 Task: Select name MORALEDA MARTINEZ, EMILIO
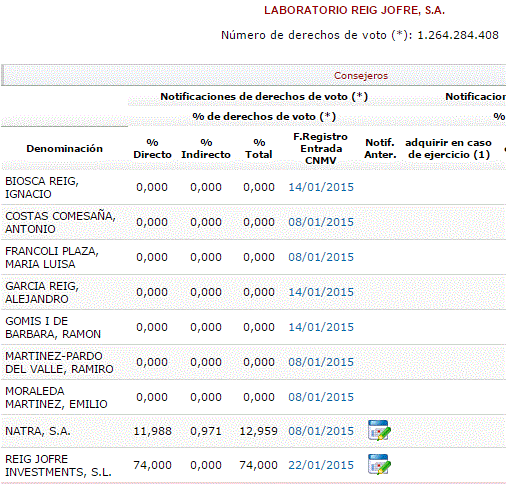tap(56, 397)
